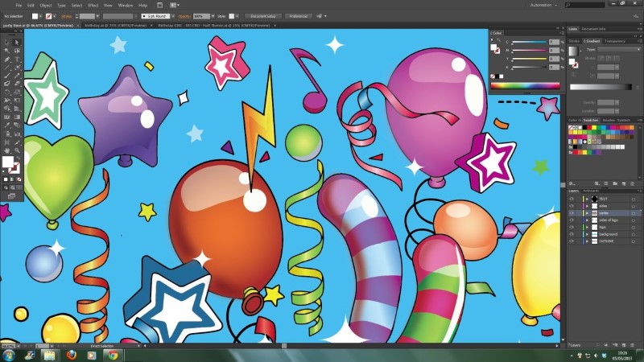Open Firefox from the taskbar

pyautogui.click(x=71, y=354)
